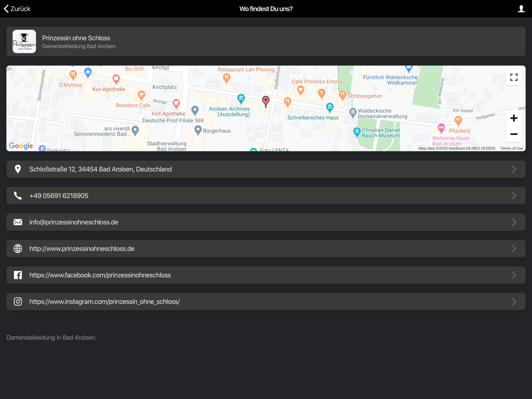
Task: Tap the Facebook icon
Action: 18,275
